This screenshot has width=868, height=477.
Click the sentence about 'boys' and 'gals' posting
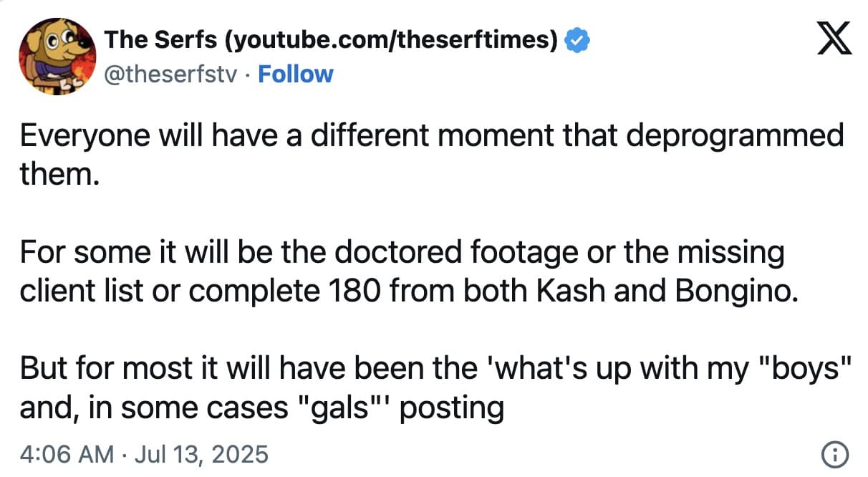pos(430,387)
